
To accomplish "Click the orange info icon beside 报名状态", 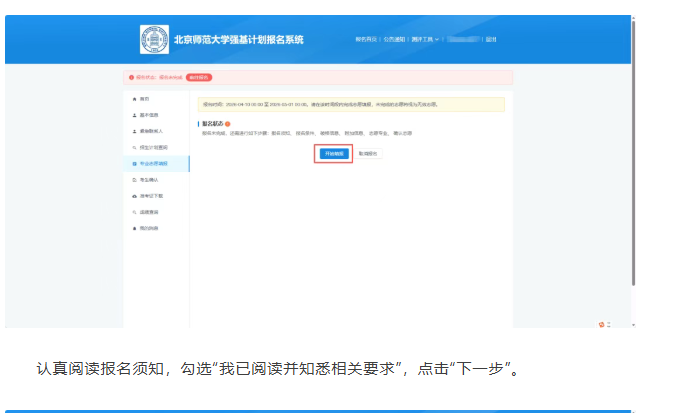I will (228, 123).
